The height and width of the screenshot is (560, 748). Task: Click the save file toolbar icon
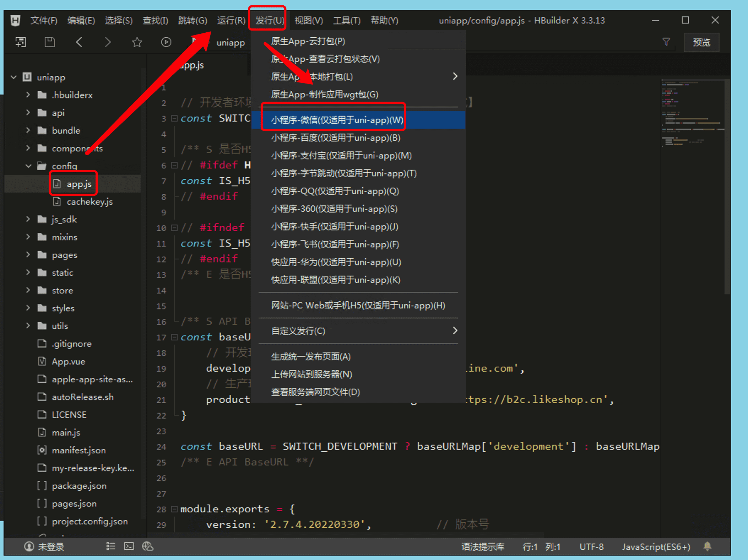pos(50,42)
